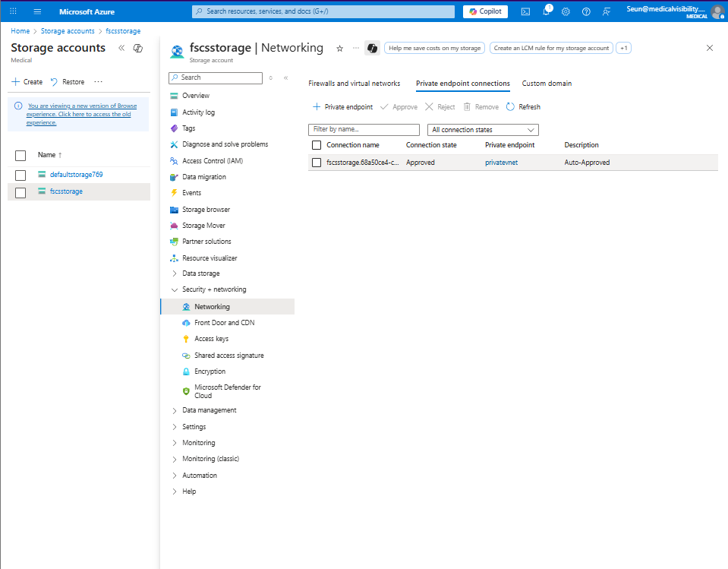
Task: Click the Copilot icon beside Storage accounts title
Action: [x=138, y=48]
